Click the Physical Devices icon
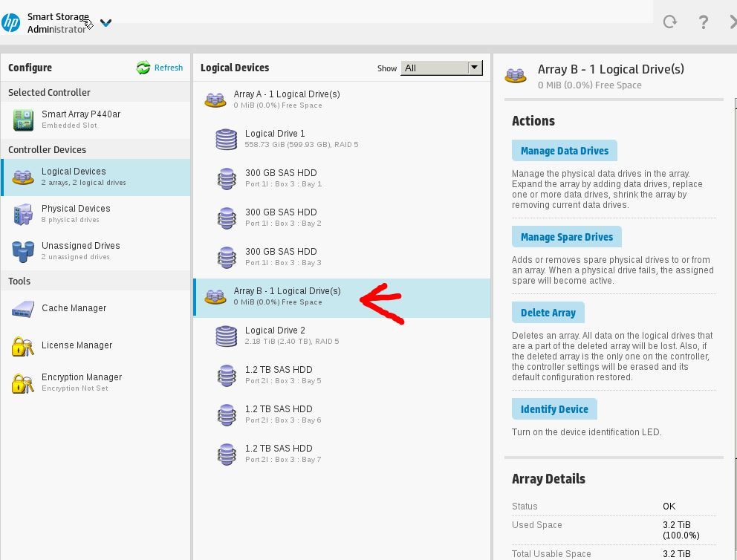Screen dimensions: 737x560 point(23,214)
